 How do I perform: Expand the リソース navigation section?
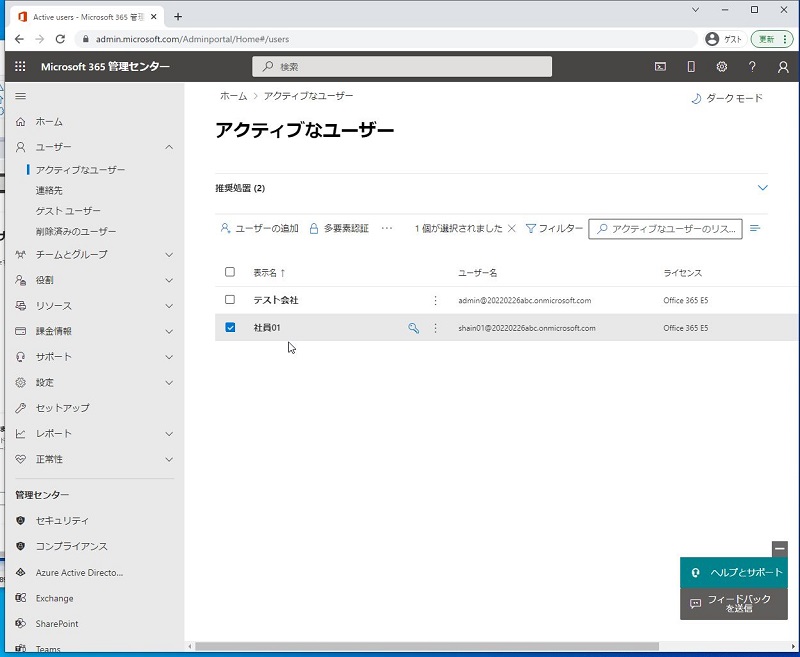pos(169,306)
